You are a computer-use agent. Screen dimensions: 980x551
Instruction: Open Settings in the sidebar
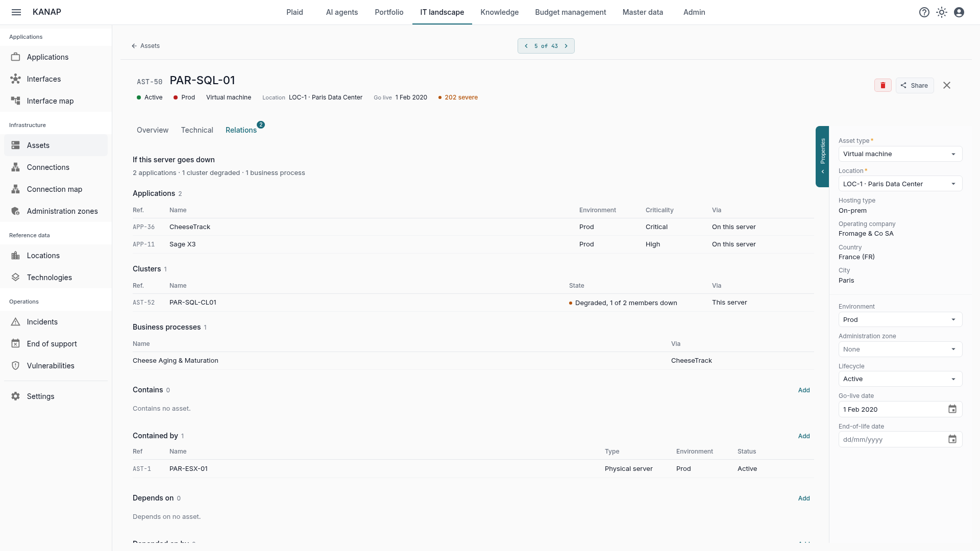coord(56,396)
